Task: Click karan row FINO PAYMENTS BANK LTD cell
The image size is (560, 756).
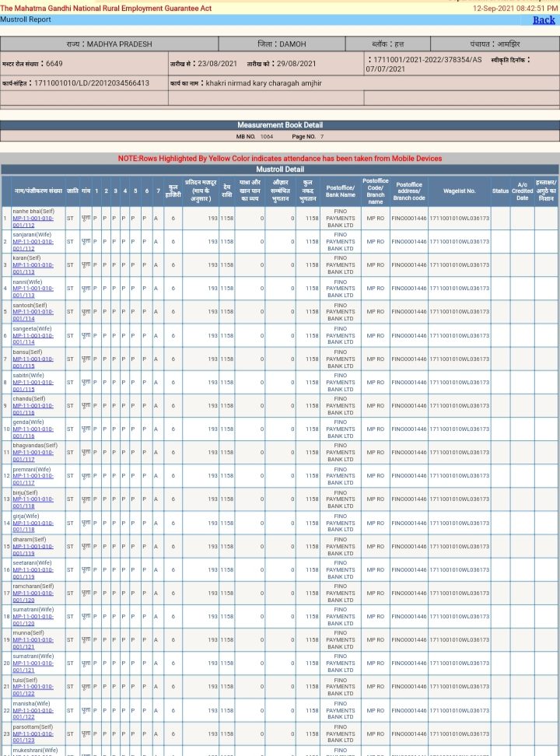Action: pos(341,265)
